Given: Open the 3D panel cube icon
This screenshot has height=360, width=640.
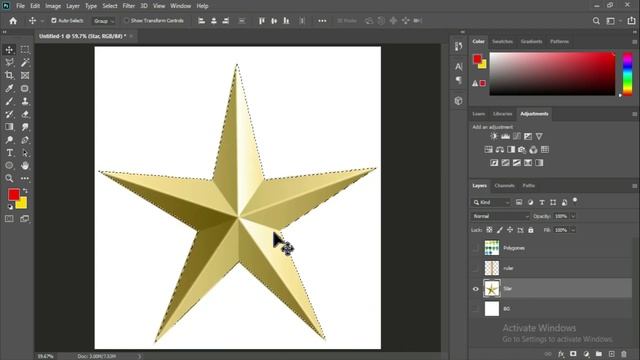Looking at the screenshot, I should pos(458,101).
